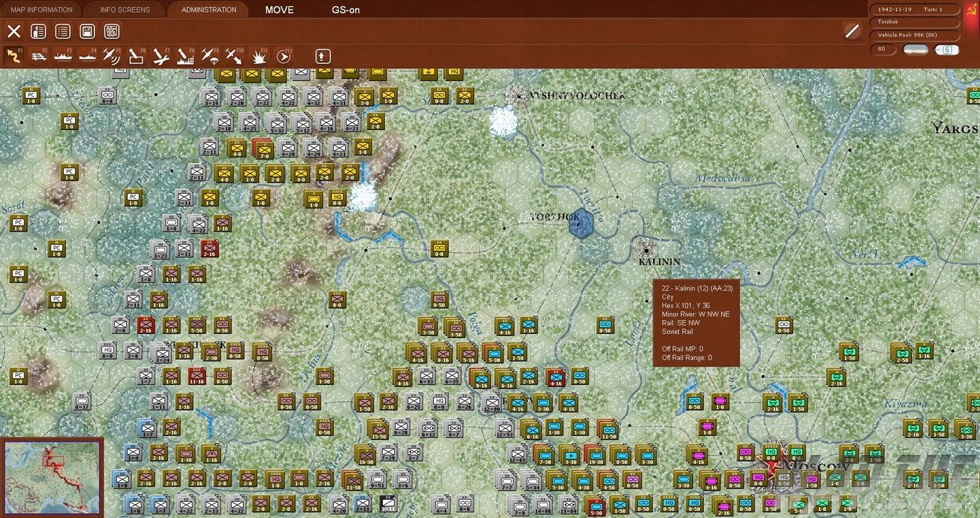This screenshot has width=980, height=518.
Task: Click the floppy disk save icon
Action: point(87,31)
